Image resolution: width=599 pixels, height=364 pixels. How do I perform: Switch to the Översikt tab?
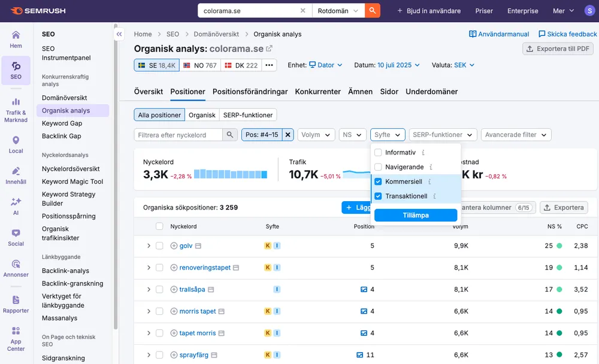tap(148, 92)
